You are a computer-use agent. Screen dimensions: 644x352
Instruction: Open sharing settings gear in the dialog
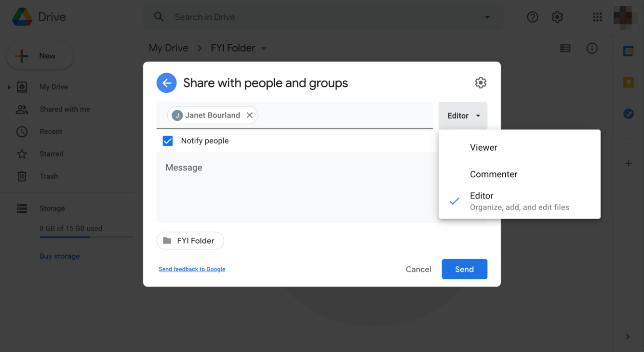pyautogui.click(x=481, y=82)
